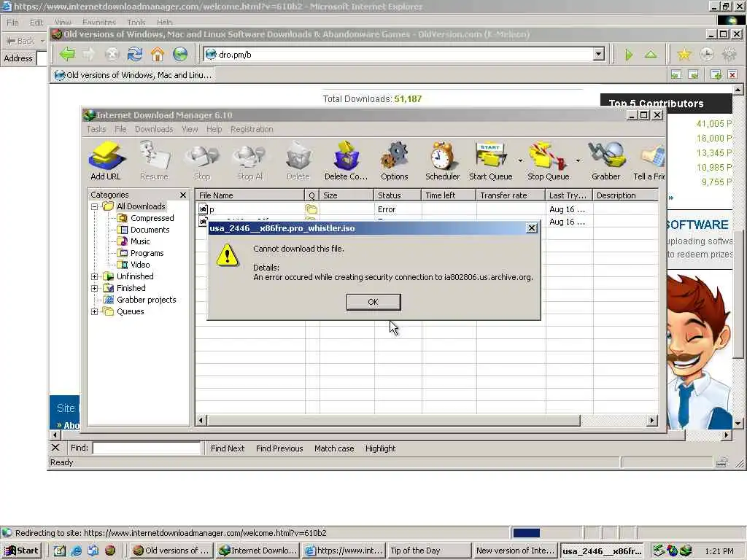Toggle Highlight in find bar
The height and width of the screenshot is (560, 747).
tap(380, 448)
